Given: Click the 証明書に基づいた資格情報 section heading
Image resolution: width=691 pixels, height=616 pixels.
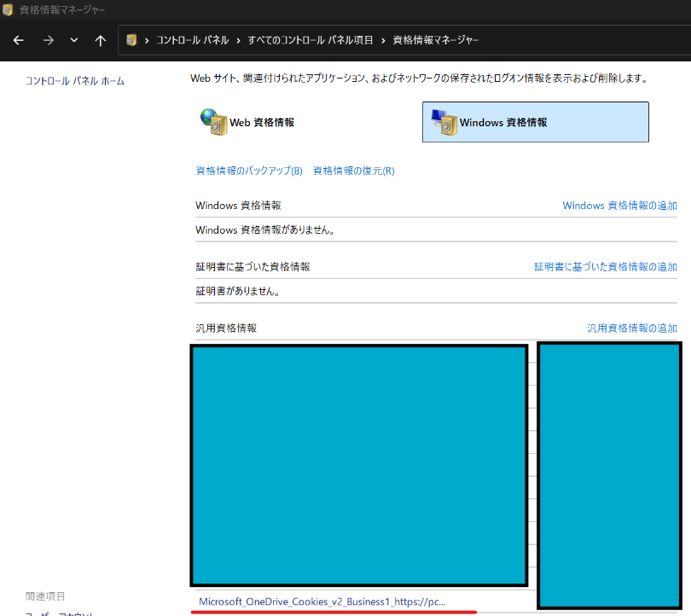Looking at the screenshot, I should [253, 266].
